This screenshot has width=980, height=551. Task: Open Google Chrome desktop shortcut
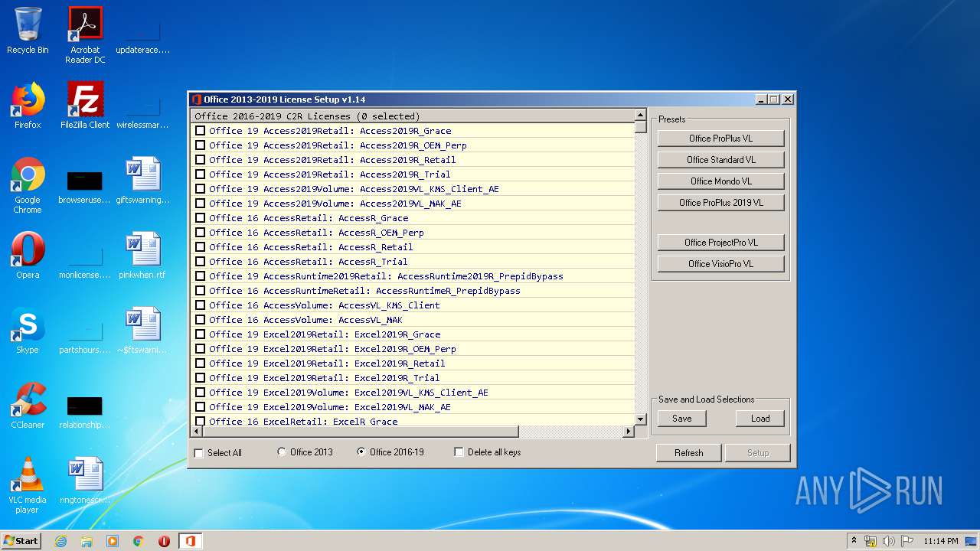point(28,185)
